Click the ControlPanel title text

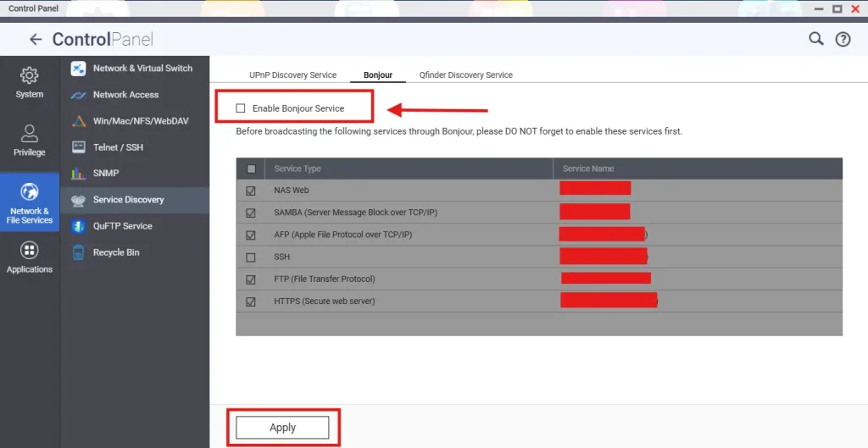click(103, 39)
